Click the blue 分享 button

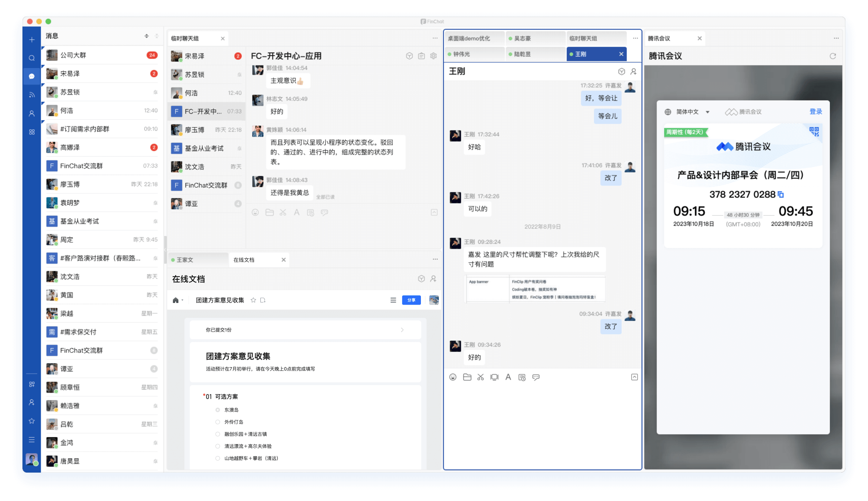click(x=411, y=300)
